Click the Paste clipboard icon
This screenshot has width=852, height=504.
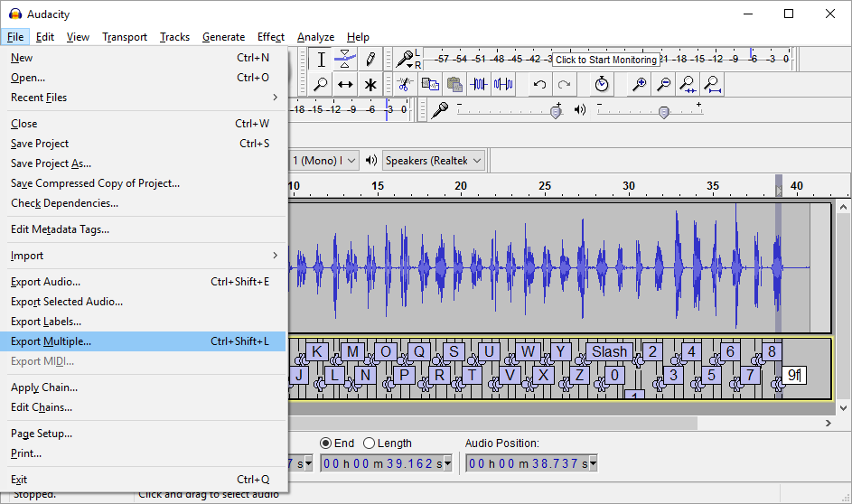click(x=454, y=84)
